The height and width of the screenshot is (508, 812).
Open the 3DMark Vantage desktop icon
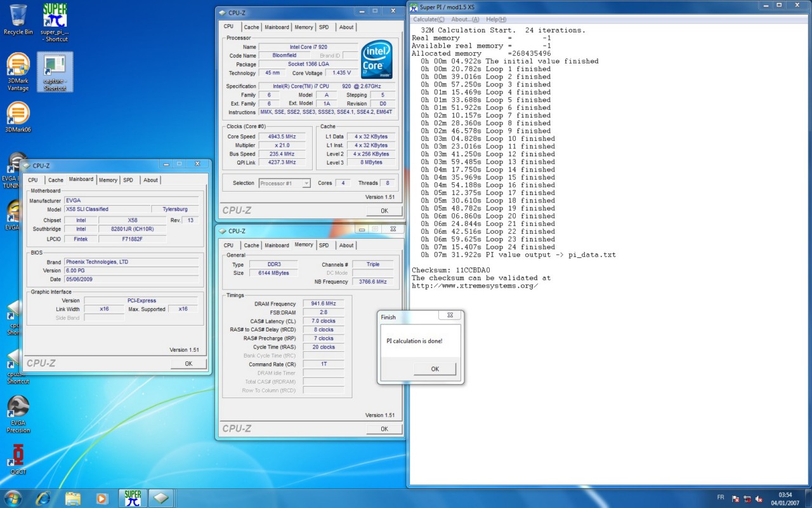18,72
